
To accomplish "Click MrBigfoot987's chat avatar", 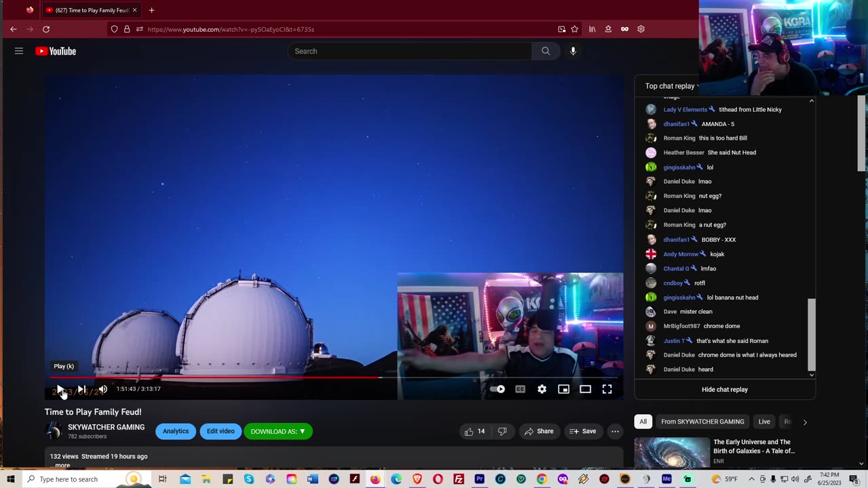I will coord(651,326).
